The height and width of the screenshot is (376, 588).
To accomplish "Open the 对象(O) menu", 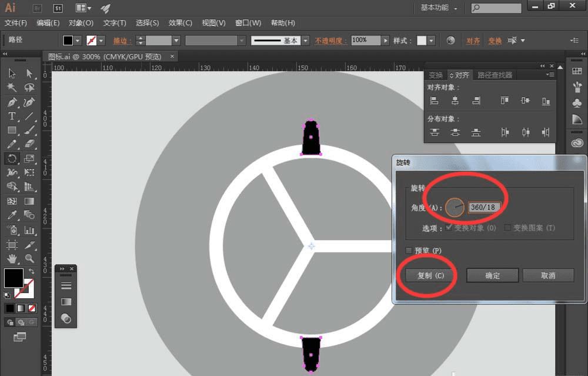I will point(81,23).
